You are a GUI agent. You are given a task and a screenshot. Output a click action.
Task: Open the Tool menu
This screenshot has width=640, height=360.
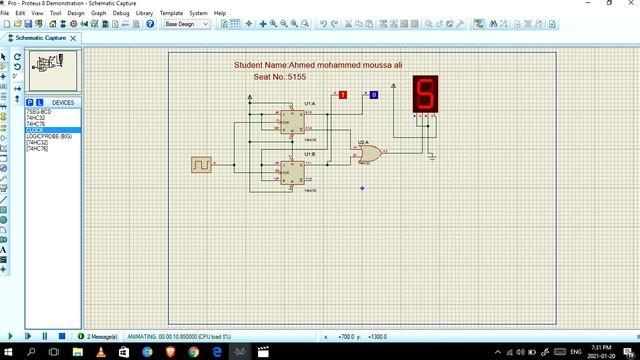(55, 13)
